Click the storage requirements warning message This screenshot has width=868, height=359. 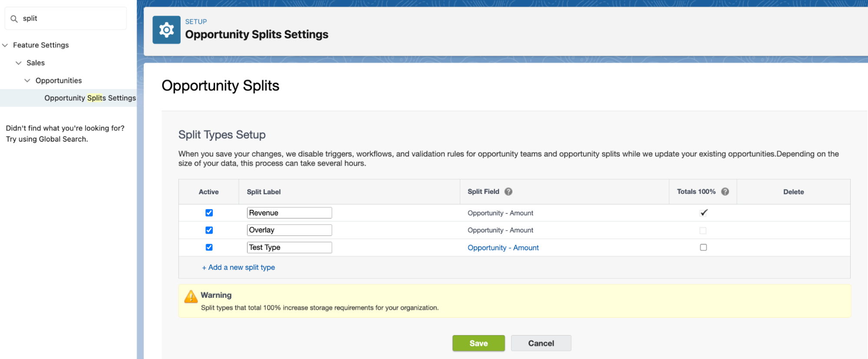(x=320, y=308)
